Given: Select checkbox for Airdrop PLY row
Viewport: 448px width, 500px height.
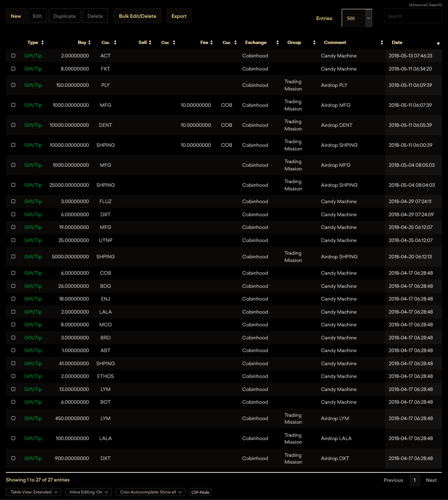Looking at the screenshot, I should point(13,85).
